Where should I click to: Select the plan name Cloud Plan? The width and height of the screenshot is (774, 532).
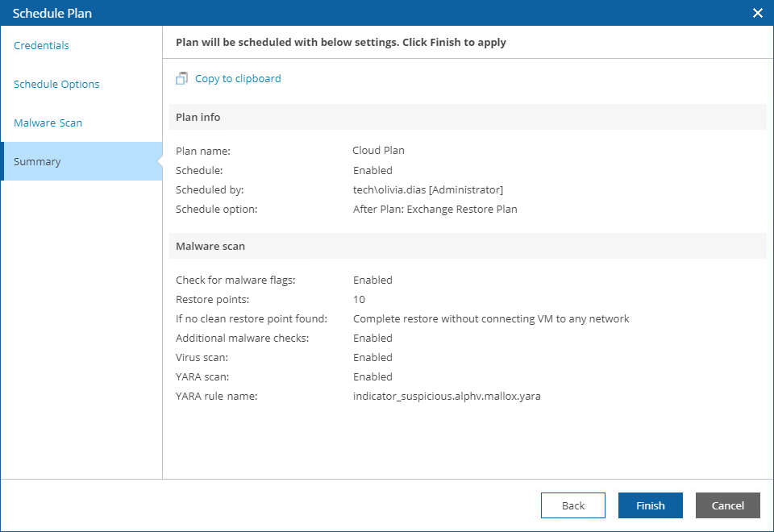coord(378,150)
